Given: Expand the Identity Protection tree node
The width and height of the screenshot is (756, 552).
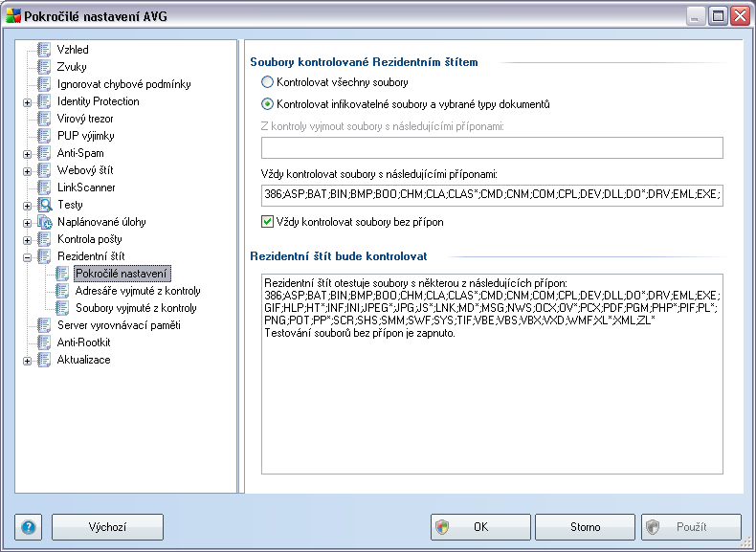Looking at the screenshot, I should 27,102.
